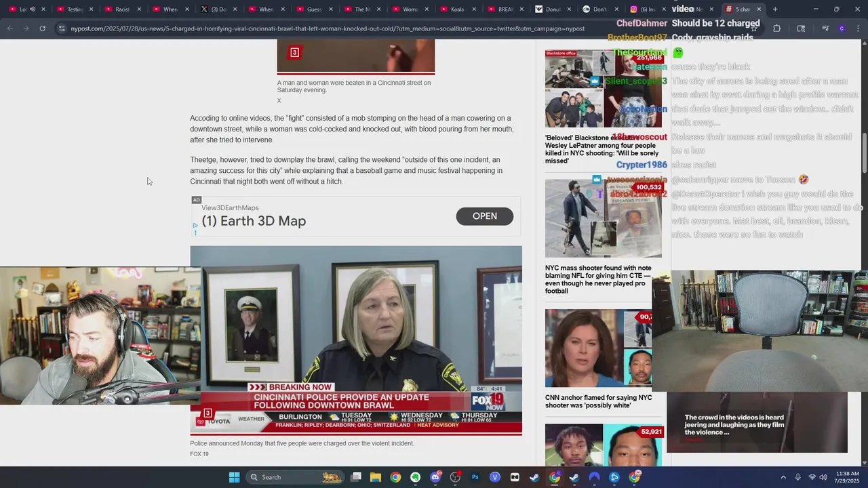Click the Blackstone executive story thumbnail

pos(604,88)
